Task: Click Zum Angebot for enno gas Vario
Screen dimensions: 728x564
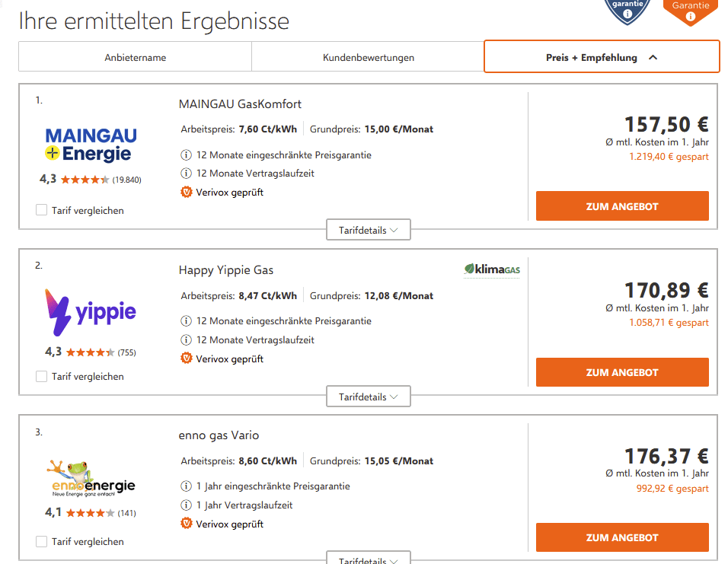Action: pos(622,537)
